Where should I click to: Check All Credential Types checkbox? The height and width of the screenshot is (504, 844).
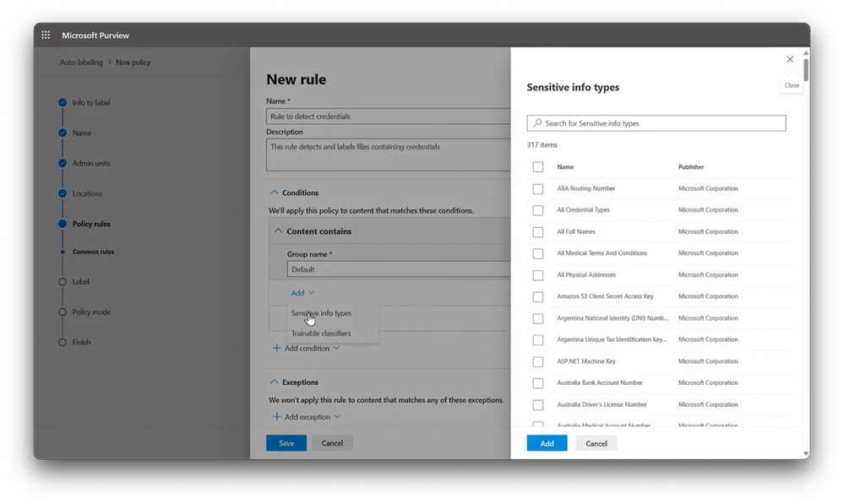point(537,210)
